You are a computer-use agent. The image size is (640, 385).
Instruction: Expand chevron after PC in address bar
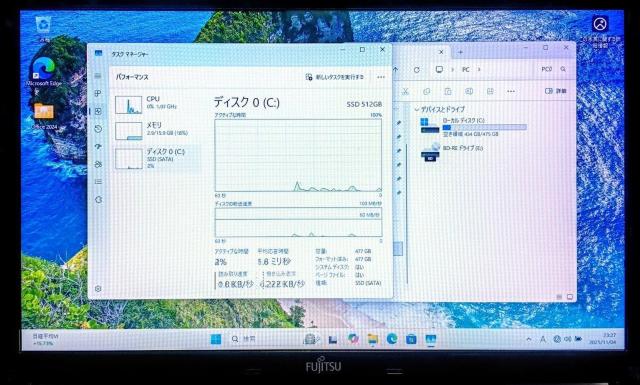point(479,70)
